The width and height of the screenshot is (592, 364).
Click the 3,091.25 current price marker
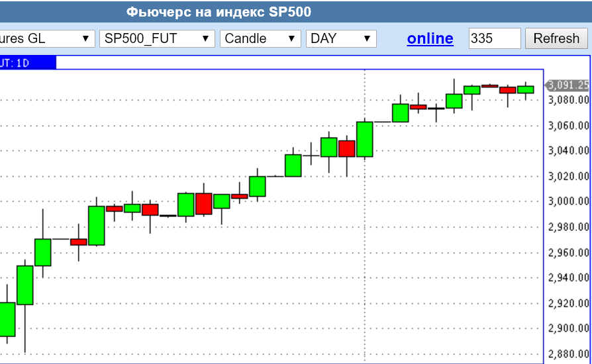click(567, 85)
